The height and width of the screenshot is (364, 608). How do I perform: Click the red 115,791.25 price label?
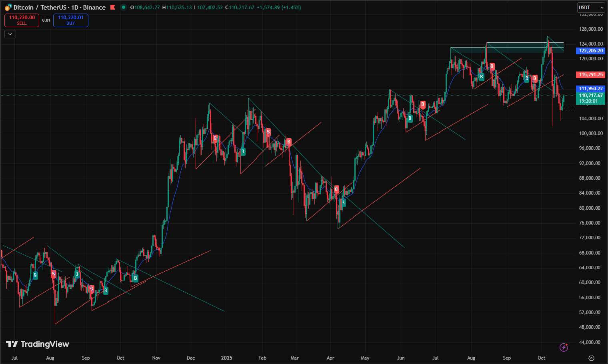(x=590, y=75)
